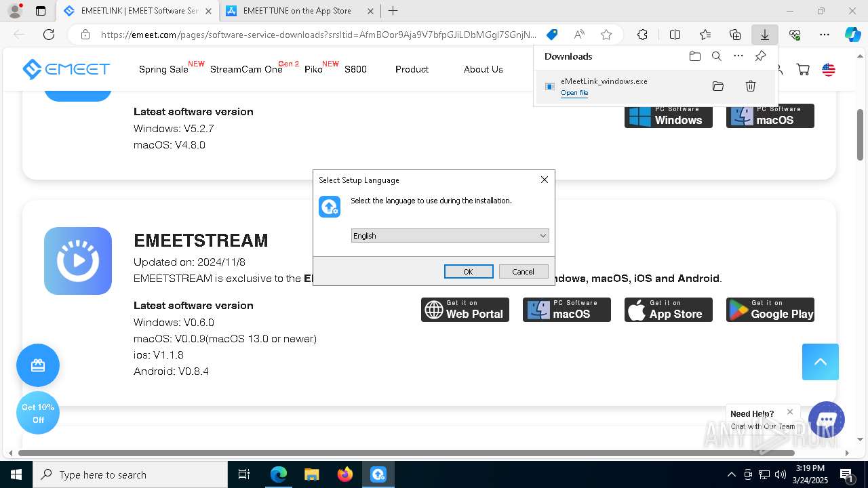Toggle Read aloud in address bar
868x488 pixels.
click(x=579, y=35)
